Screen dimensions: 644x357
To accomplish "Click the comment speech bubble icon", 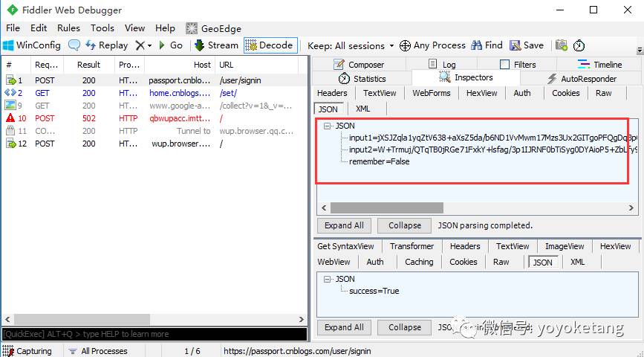I will (74, 45).
